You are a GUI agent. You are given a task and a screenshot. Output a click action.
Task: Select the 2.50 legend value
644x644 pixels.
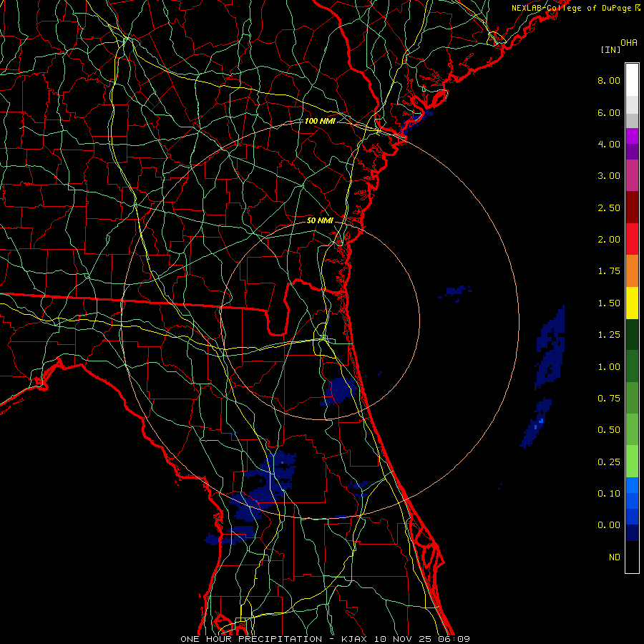[x=609, y=208]
